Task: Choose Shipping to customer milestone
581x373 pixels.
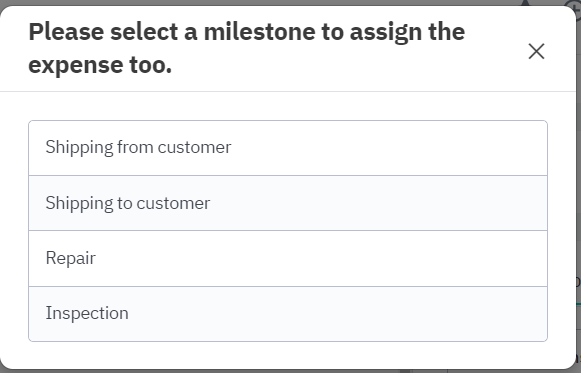Action: coord(288,203)
